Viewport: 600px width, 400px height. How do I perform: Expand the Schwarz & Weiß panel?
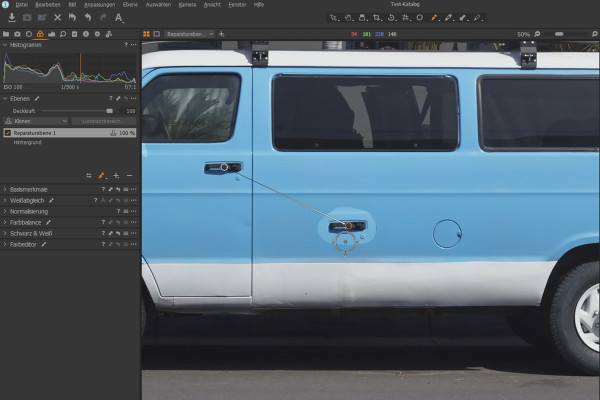pyautogui.click(x=5, y=233)
